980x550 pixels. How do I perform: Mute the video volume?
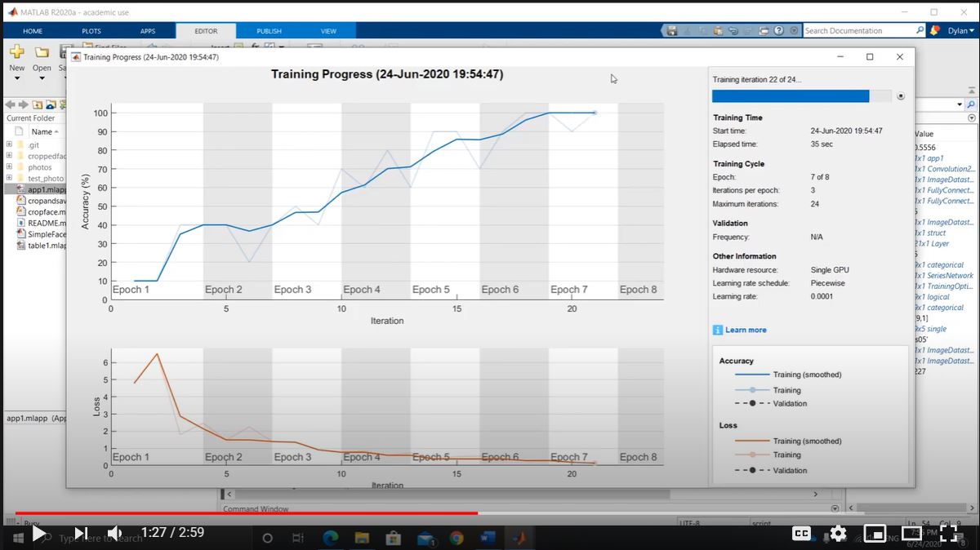pyautogui.click(x=115, y=533)
